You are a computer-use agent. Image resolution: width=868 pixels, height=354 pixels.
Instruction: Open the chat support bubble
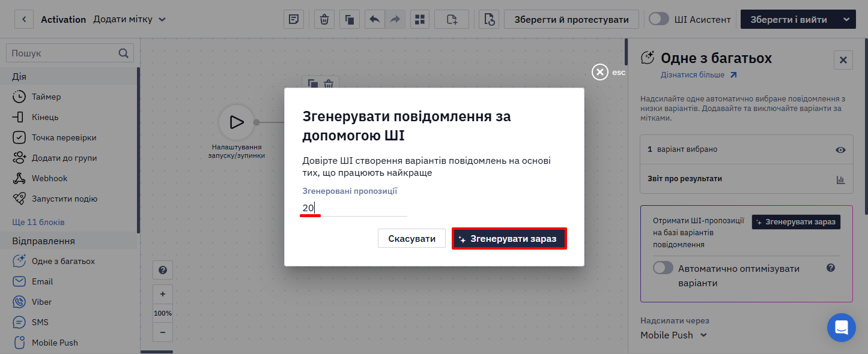pos(842,328)
